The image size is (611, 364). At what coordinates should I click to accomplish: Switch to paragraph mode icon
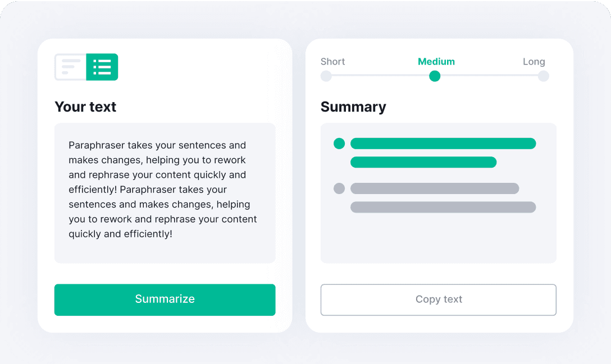(x=71, y=67)
